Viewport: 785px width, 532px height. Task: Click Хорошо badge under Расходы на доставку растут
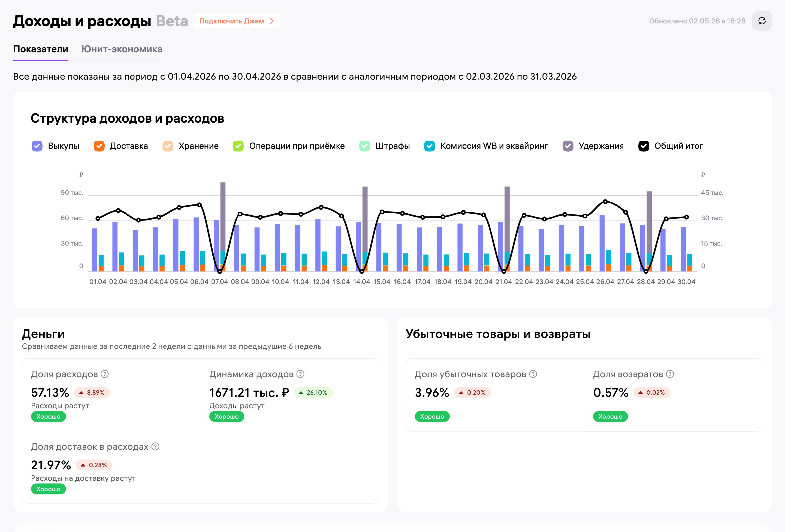[x=48, y=489]
